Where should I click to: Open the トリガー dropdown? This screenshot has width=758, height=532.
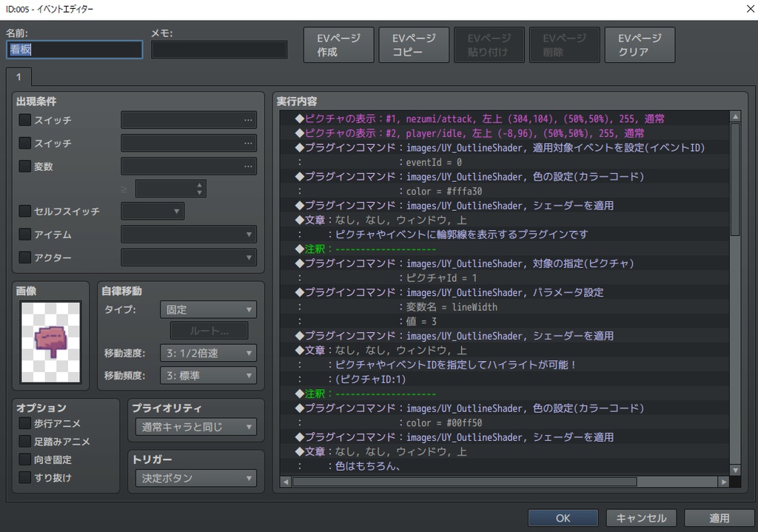point(195,478)
